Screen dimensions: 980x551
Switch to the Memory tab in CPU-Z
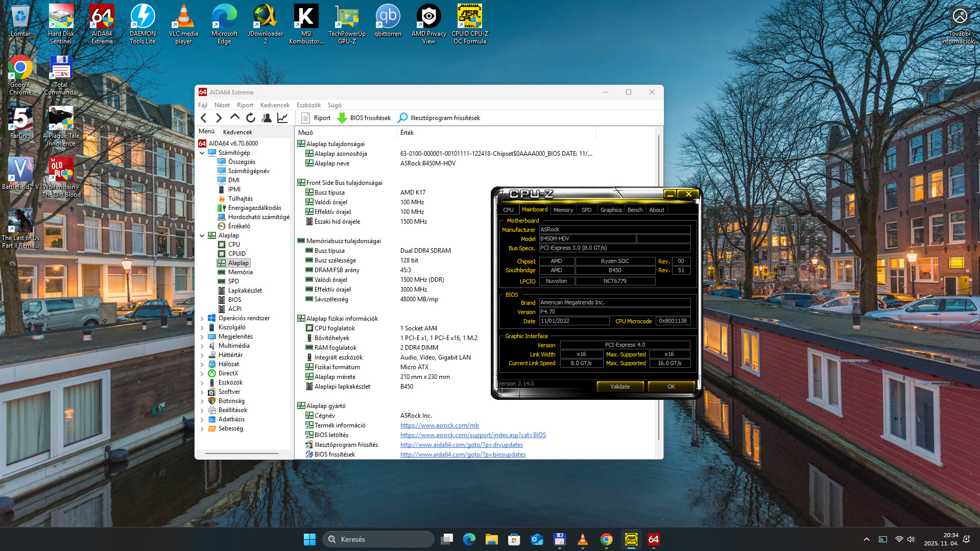[x=563, y=210]
